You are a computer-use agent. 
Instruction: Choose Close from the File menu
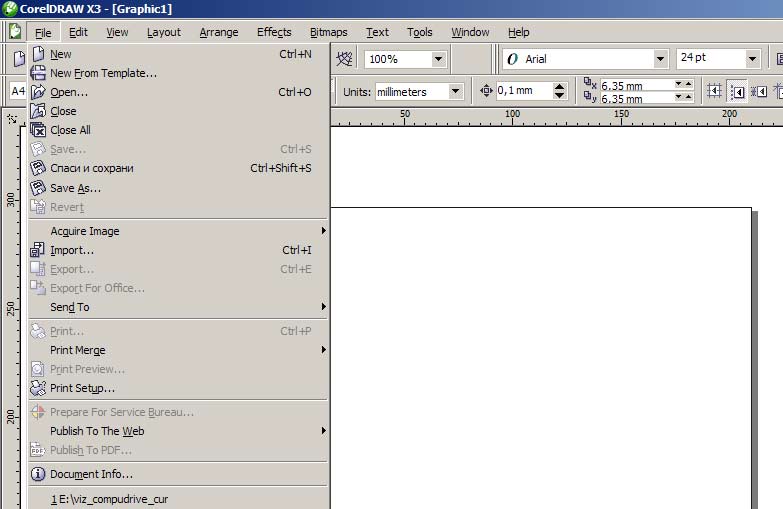click(x=178, y=111)
